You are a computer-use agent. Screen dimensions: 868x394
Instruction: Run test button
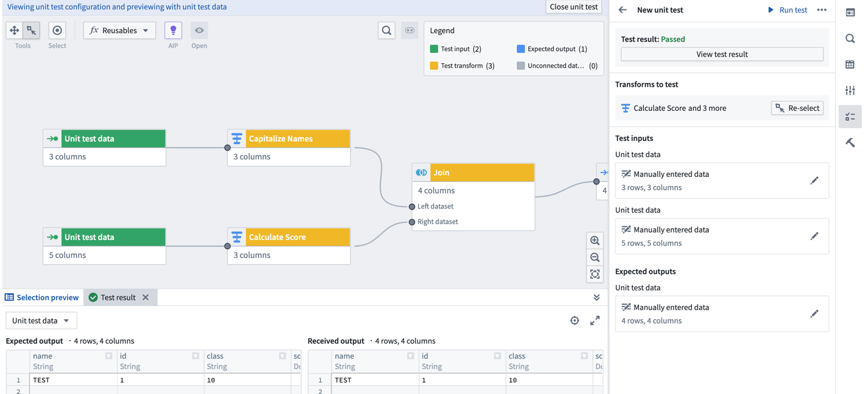point(787,10)
